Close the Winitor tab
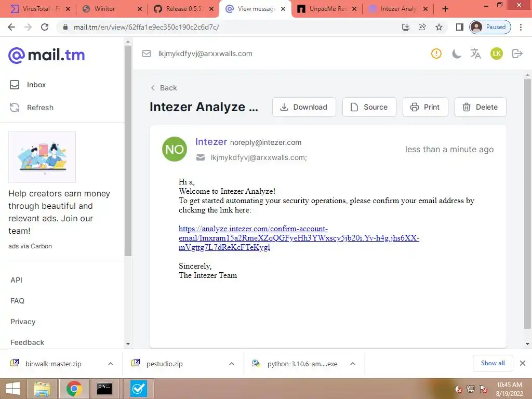This screenshot has width=532, height=399. click(x=139, y=9)
